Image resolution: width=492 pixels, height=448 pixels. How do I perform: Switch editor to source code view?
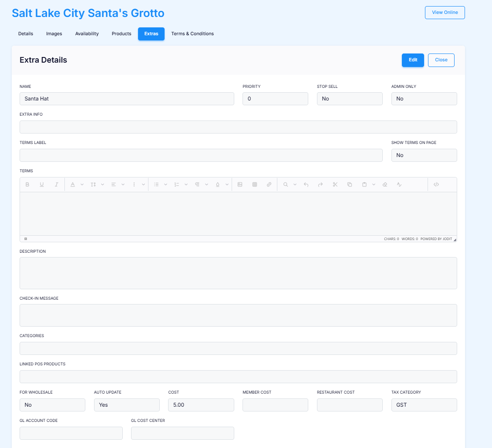(436, 185)
